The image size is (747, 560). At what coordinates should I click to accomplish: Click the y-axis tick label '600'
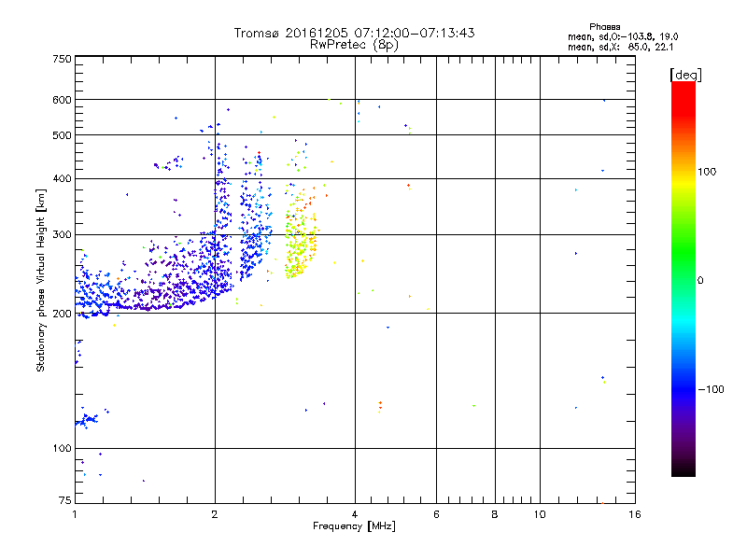62,100
